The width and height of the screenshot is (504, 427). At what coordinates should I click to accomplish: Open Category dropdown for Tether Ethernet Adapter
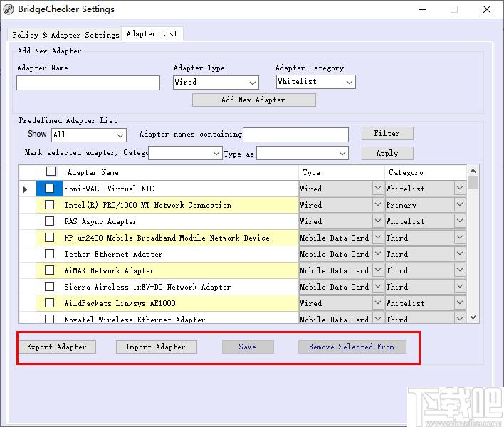point(460,254)
